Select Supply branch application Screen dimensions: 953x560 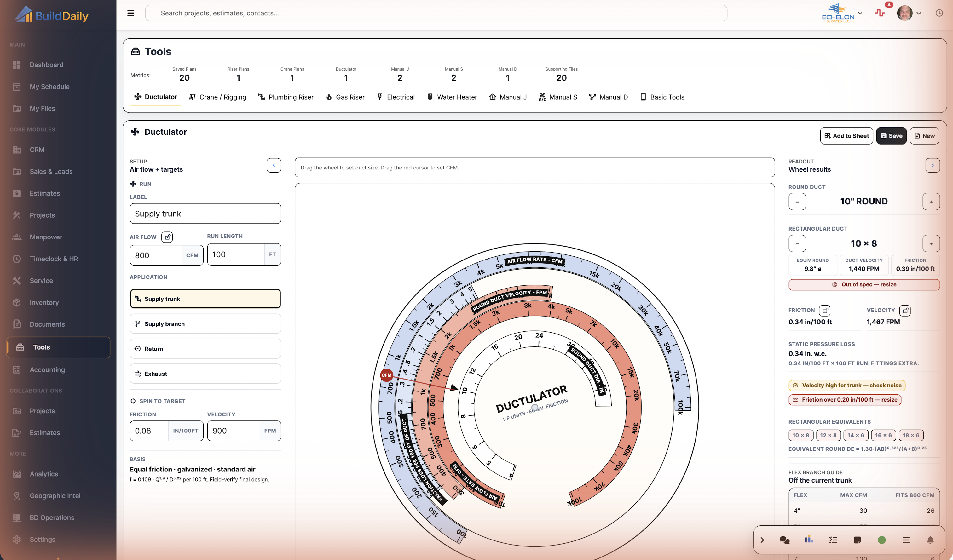tap(205, 324)
